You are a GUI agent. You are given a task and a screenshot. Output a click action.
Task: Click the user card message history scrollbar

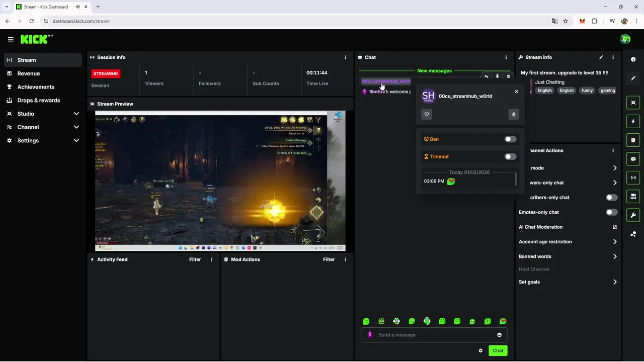pyautogui.click(x=516, y=179)
